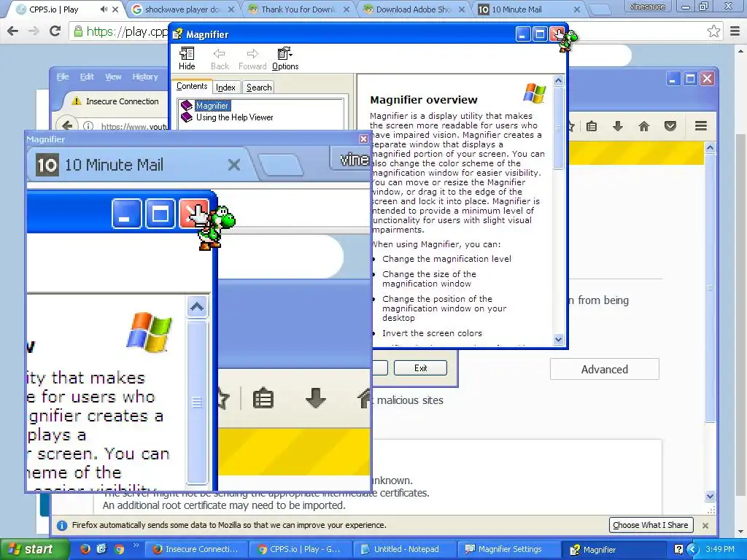Select the Insecure Connection tab in Firefox
The height and width of the screenshot is (560, 747).
coord(116,101)
